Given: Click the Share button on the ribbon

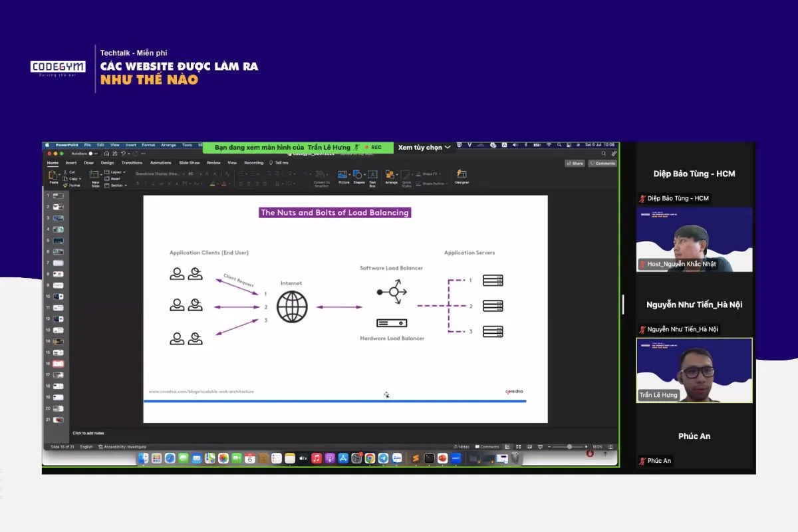Looking at the screenshot, I should pyautogui.click(x=575, y=163).
